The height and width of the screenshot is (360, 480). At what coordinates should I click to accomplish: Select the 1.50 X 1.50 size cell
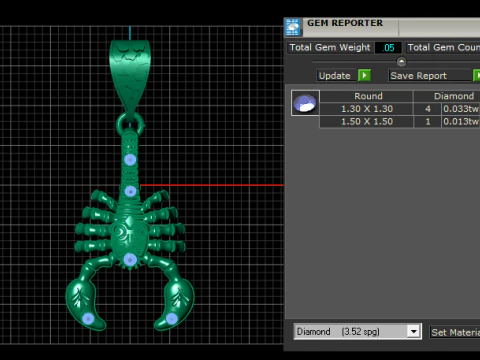click(x=367, y=122)
